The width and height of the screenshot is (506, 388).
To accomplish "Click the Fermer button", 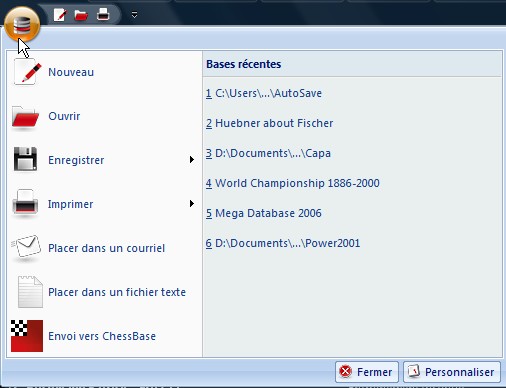I will tap(367, 372).
